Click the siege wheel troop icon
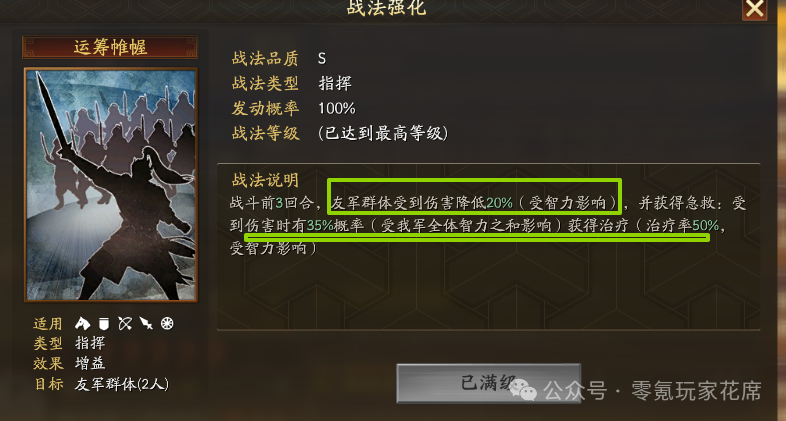Screen dimensions: 786x421 pyautogui.click(x=167, y=323)
